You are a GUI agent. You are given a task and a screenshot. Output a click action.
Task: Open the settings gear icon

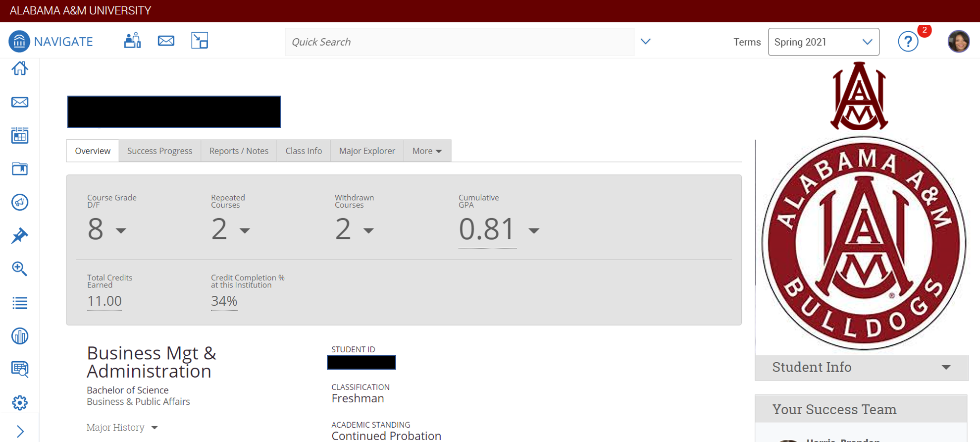pos(20,402)
